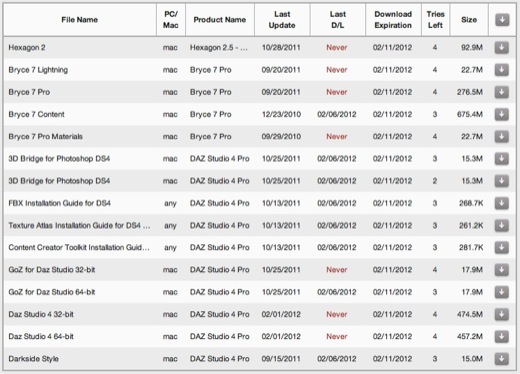Download Daz Studio 4 32-bit installer

502,314
